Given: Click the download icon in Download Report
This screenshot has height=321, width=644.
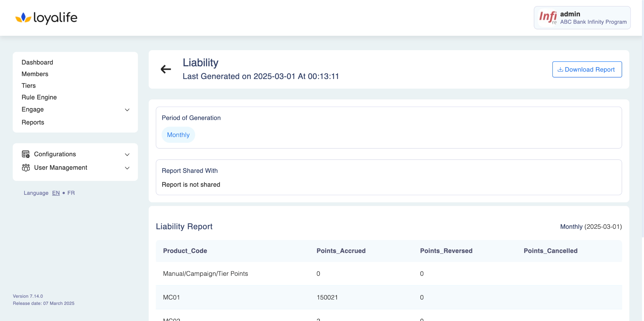Looking at the screenshot, I should 560,69.
